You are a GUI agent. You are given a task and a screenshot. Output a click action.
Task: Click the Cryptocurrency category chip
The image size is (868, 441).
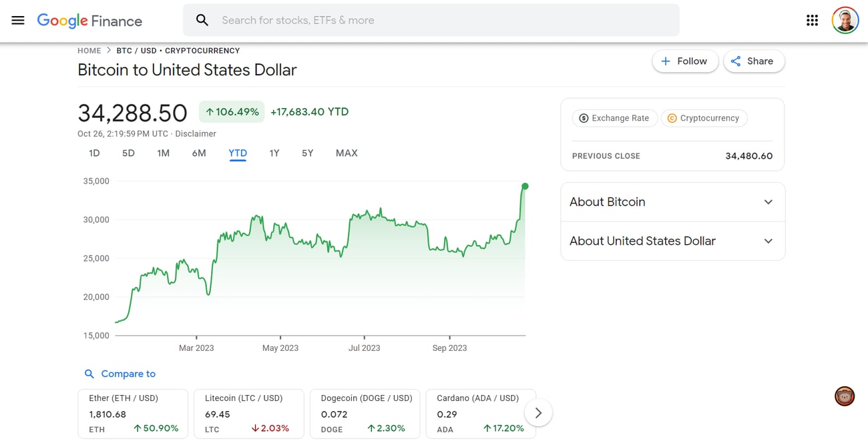click(x=704, y=118)
